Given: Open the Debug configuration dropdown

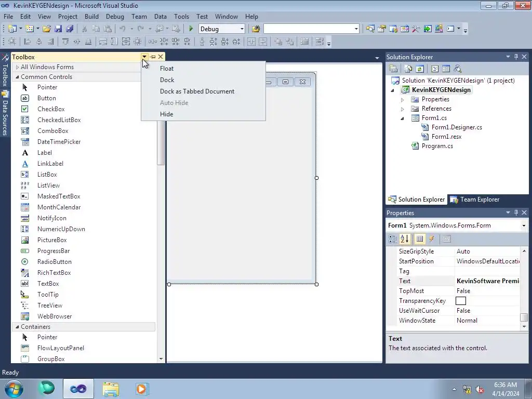Looking at the screenshot, I should click(x=242, y=29).
